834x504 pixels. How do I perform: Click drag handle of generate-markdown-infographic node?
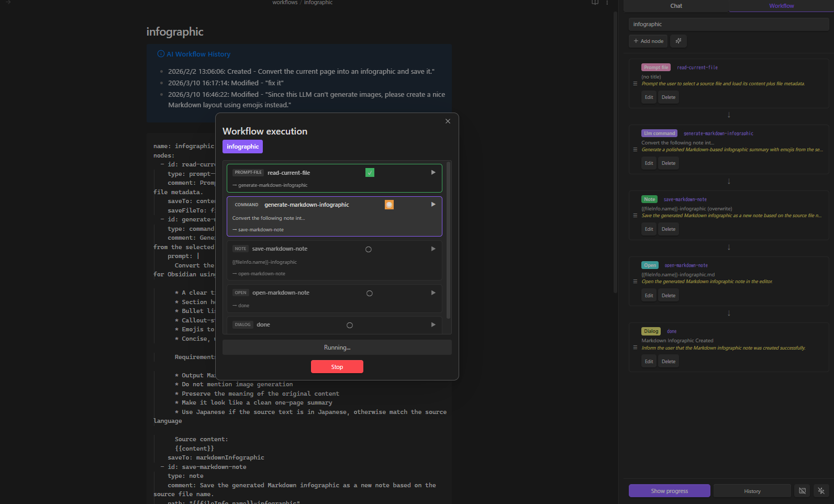[635, 150]
